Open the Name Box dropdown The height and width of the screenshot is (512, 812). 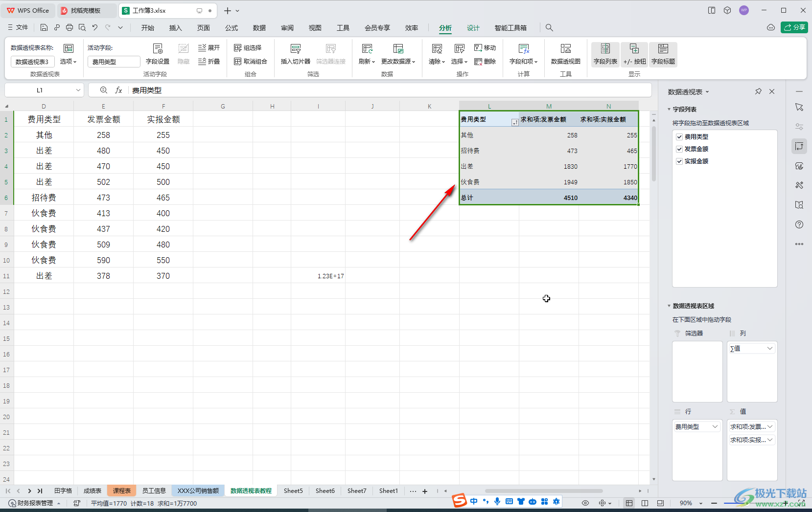(x=78, y=90)
